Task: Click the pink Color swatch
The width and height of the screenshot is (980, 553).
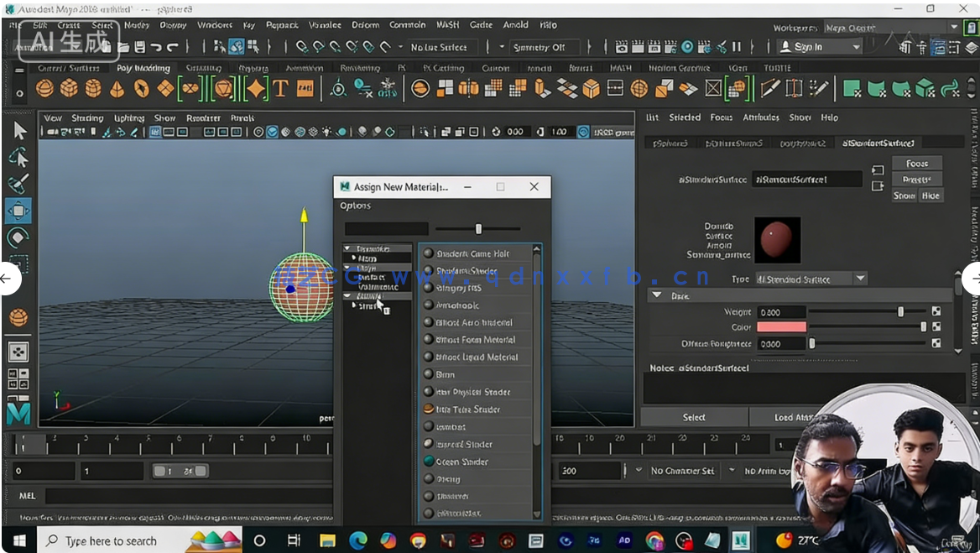Action: click(x=781, y=327)
